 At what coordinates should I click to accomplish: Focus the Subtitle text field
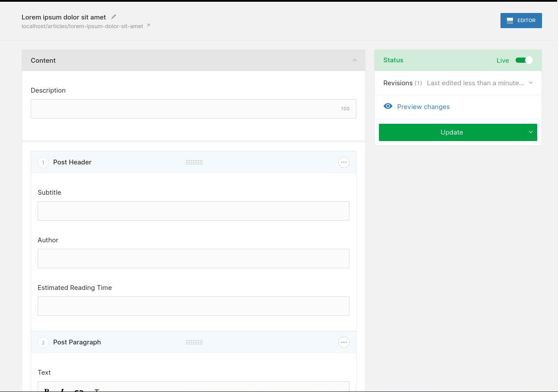193,211
